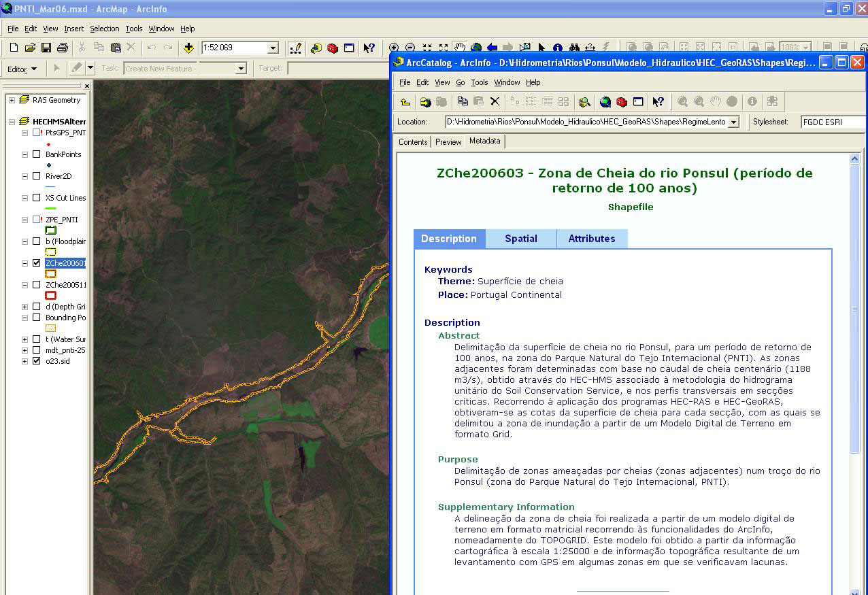This screenshot has height=595, width=868.
Task: Open the ArcToolbox red toolbox in ArcMap
Action: point(333,48)
